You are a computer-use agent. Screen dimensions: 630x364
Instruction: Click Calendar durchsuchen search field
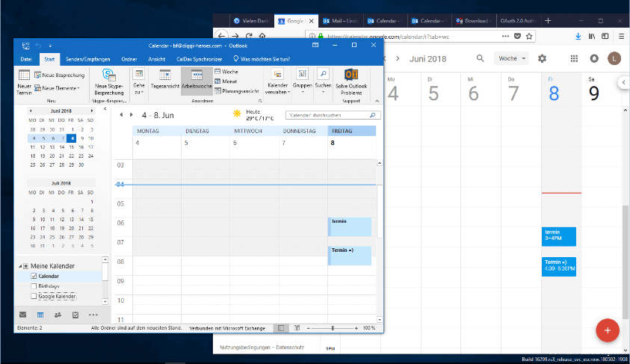pos(333,115)
